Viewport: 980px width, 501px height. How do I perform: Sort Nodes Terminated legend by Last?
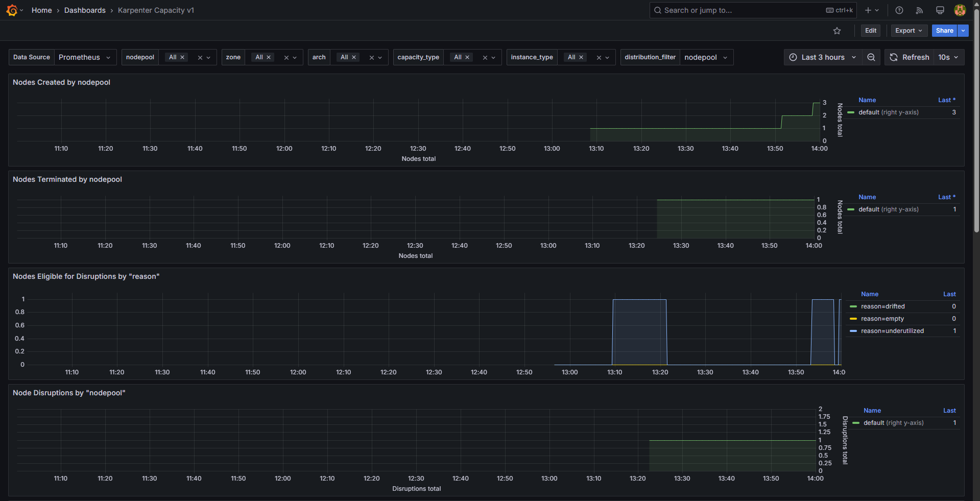(946, 197)
